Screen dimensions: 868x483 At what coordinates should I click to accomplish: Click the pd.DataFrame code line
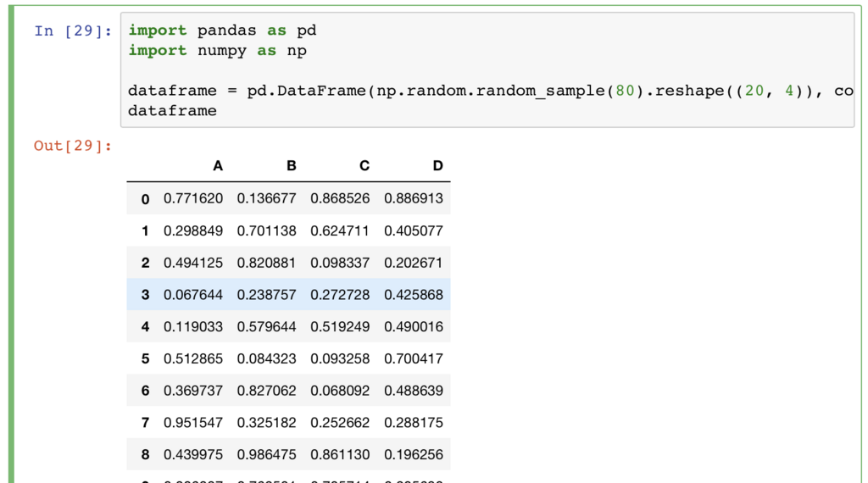pyautogui.click(x=491, y=90)
